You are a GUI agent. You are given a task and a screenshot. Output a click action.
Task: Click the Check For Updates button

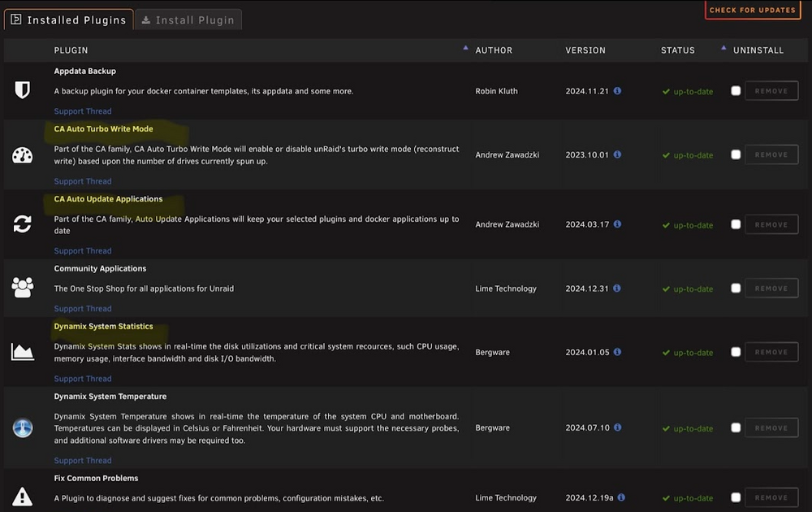753,10
